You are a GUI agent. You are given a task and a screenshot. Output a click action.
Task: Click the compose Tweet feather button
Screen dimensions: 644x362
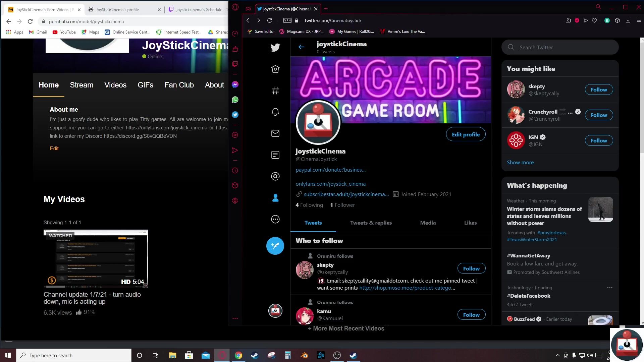(275, 246)
